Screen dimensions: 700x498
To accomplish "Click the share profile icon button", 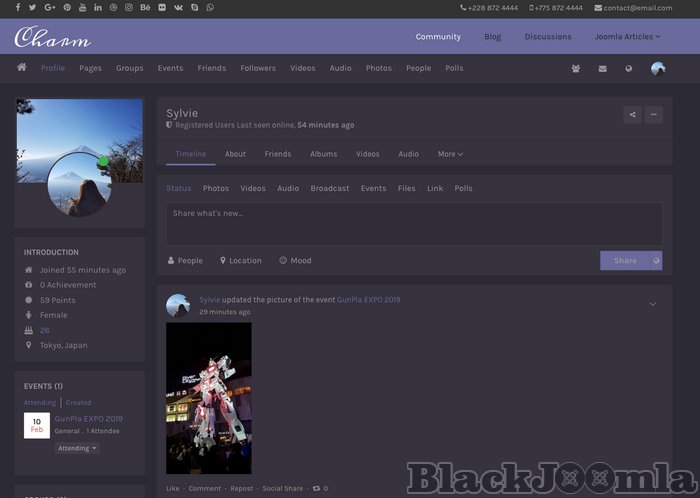I will tap(632, 115).
